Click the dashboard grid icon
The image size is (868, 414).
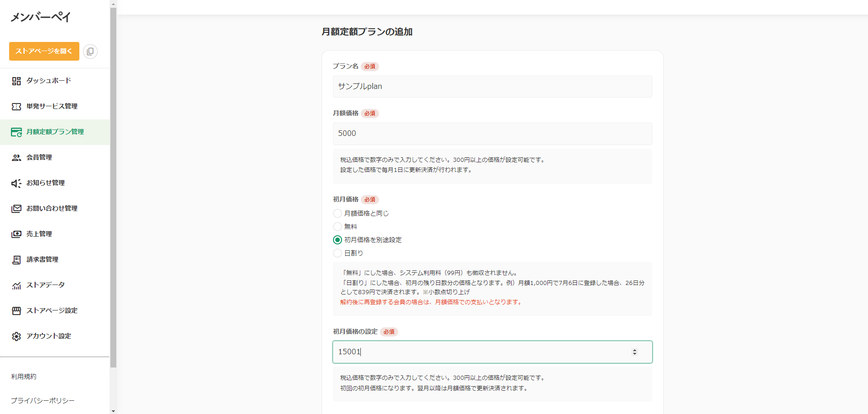pos(16,81)
